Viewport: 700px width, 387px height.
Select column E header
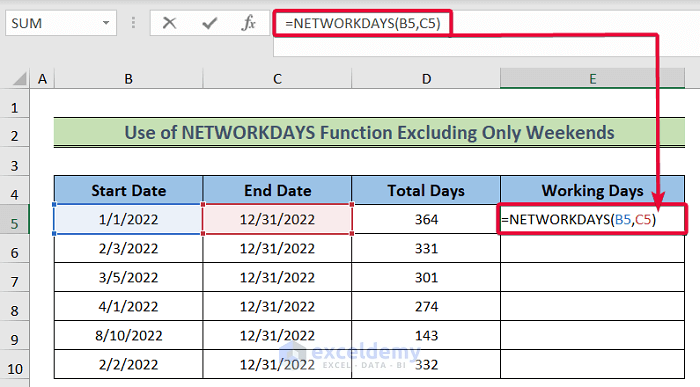coord(592,79)
